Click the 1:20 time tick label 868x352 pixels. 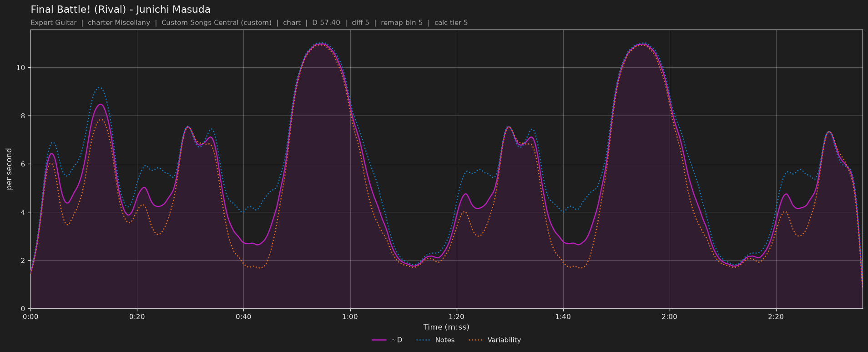(456, 317)
